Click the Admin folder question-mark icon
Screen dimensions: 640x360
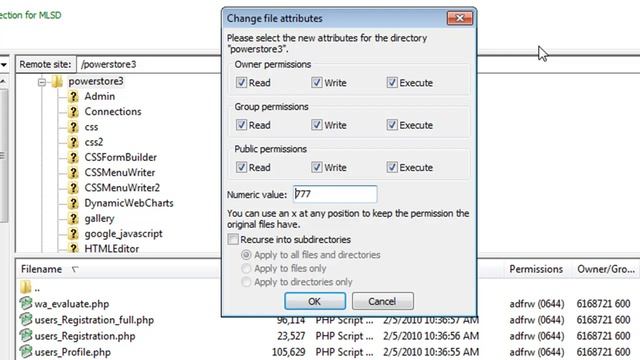(x=73, y=97)
